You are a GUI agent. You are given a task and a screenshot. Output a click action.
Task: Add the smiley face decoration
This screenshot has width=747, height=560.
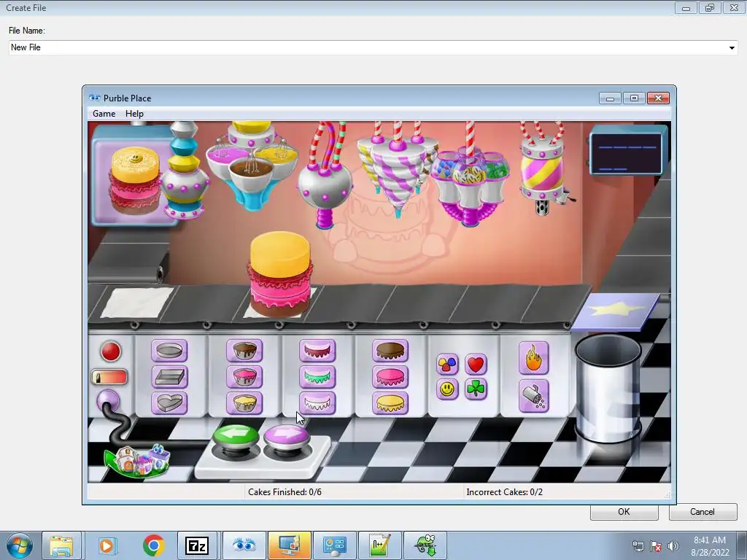pos(447,389)
